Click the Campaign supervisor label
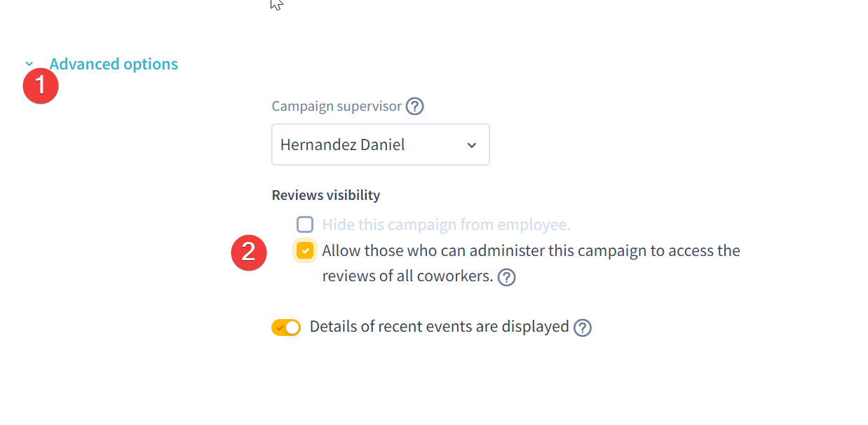The image size is (868, 425). click(337, 107)
